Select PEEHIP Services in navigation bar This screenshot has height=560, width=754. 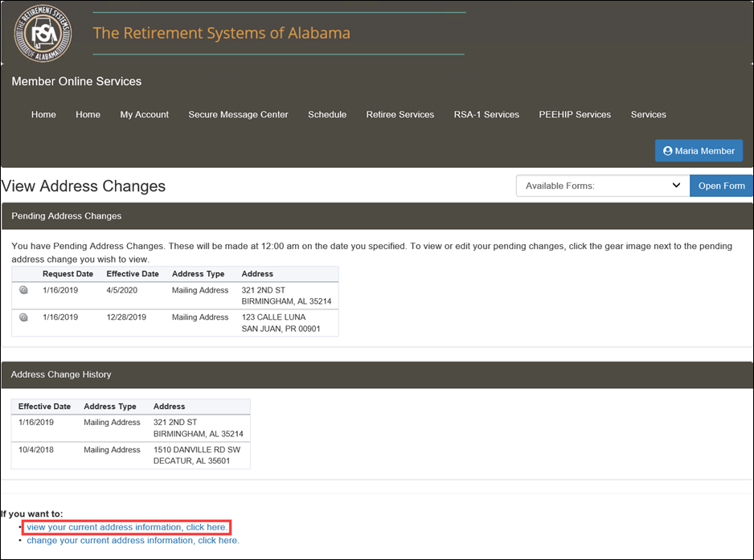click(575, 115)
